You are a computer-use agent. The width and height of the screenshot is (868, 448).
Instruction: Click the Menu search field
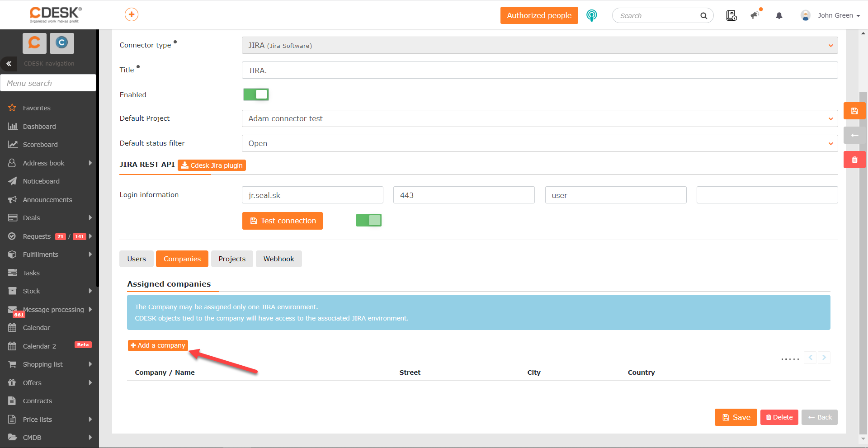[x=48, y=83]
